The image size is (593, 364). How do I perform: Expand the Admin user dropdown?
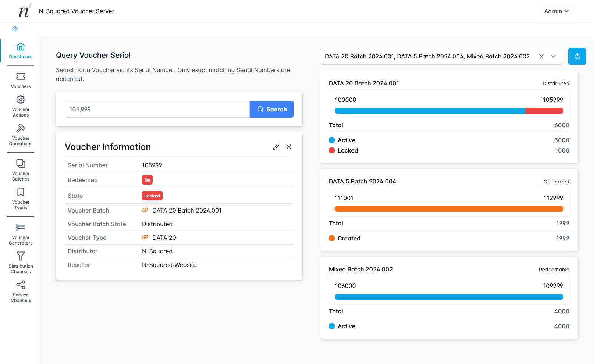556,11
